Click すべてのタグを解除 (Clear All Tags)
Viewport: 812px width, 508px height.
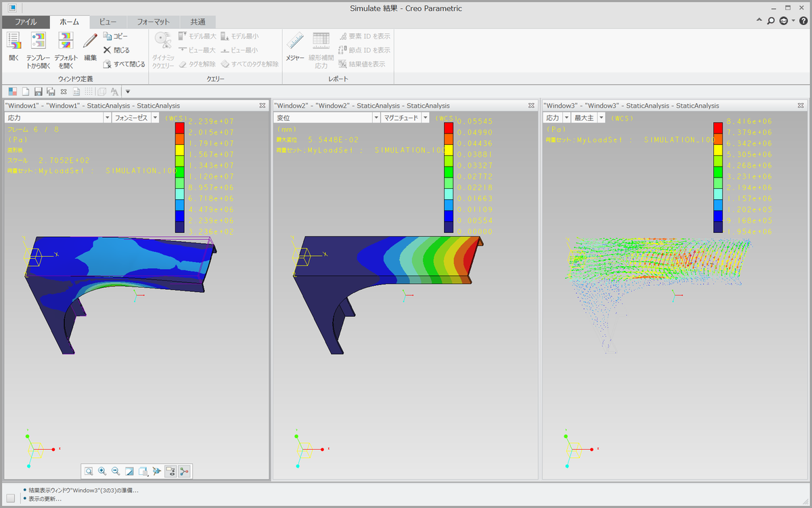(249, 64)
